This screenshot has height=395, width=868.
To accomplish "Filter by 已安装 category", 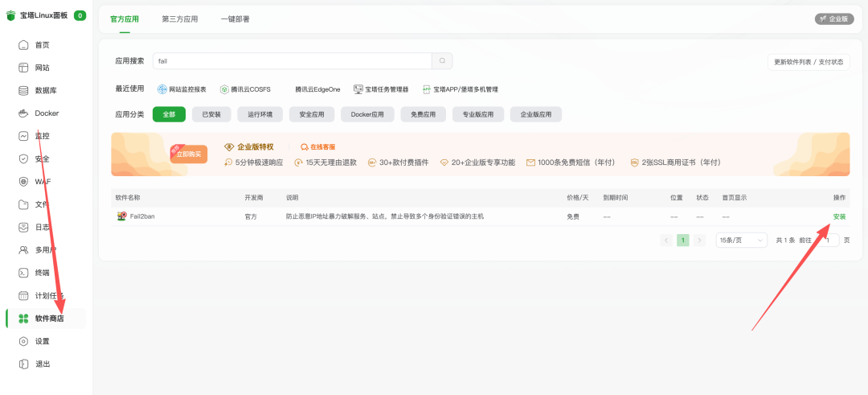I will (x=211, y=115).
